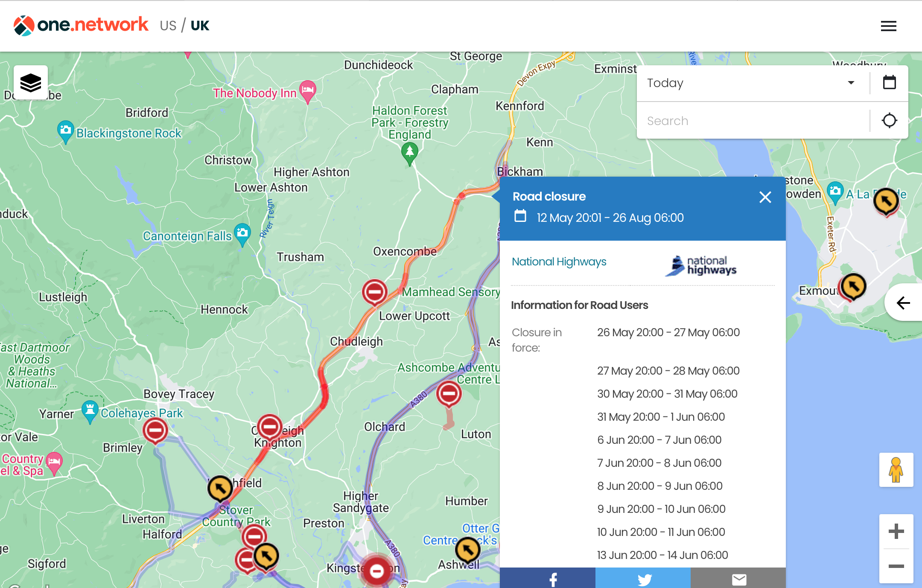This screenshot has width=922, height=588.
Task: Click Colehayes Park landmark pin
Action: 90,412
